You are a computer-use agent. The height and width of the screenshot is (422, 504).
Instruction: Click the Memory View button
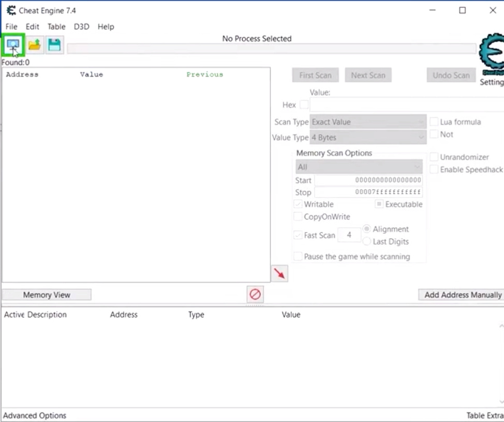[47, 295]
